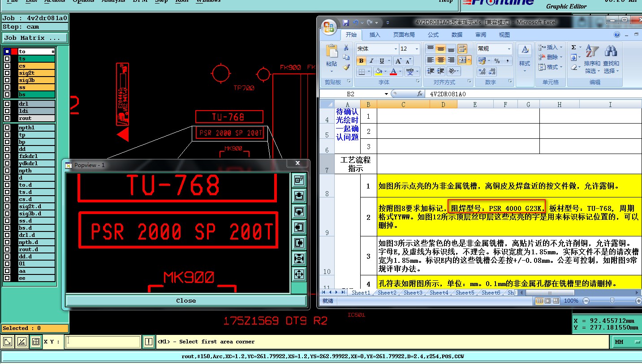Click the 样式 styles button
642x364 pixels.
525,57
